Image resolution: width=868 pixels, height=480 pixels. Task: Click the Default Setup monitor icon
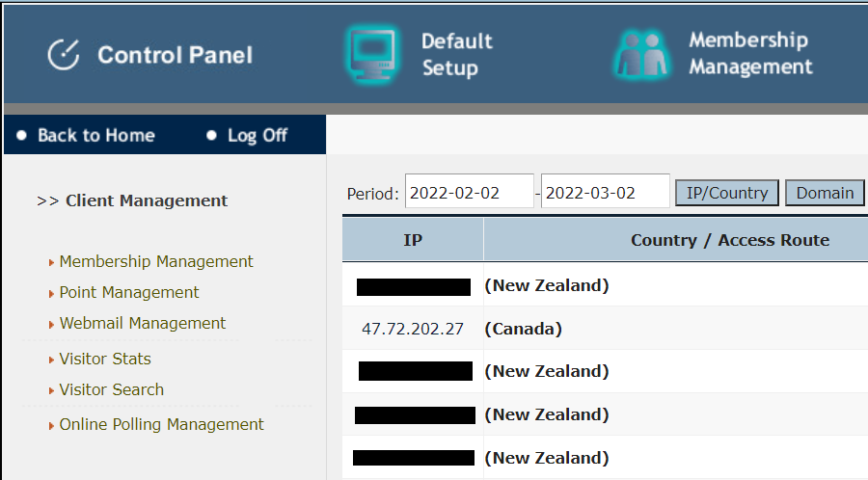pos(371,54)
